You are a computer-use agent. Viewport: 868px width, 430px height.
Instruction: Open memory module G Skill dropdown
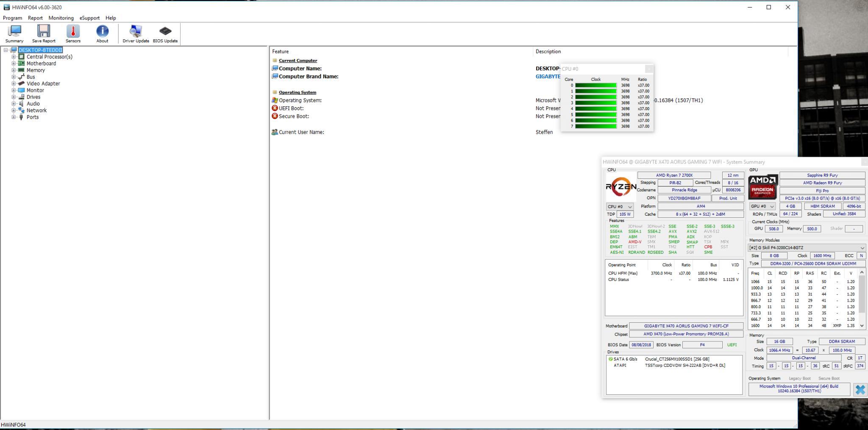(x=807, y=248)
